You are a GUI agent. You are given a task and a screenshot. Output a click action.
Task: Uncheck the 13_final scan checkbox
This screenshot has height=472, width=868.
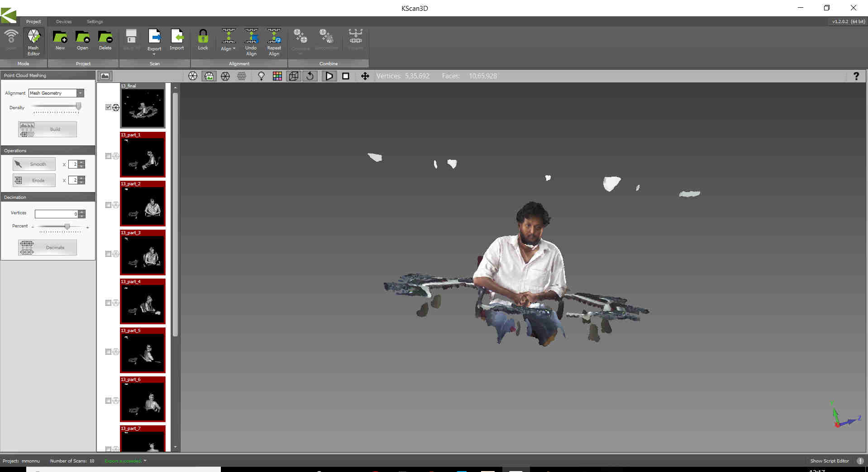pyautogui.click(x=108, y=107)
